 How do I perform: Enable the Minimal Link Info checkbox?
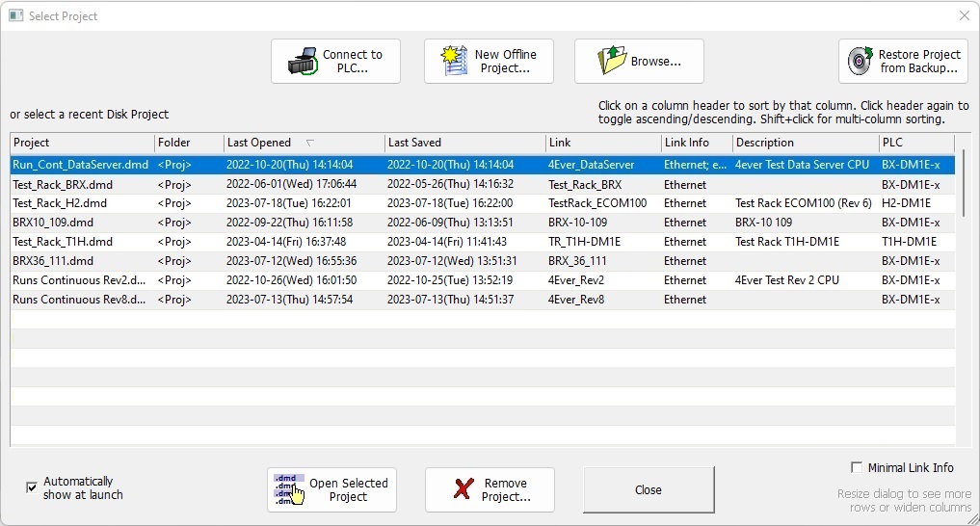[x=857, y=467]
